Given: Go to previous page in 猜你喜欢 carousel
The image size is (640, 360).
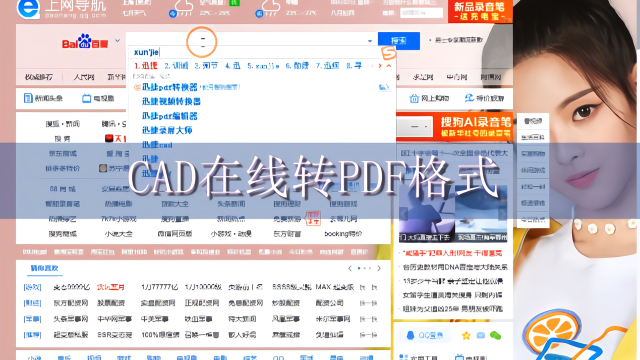Looking at the screenshot, I should [350, 268].
